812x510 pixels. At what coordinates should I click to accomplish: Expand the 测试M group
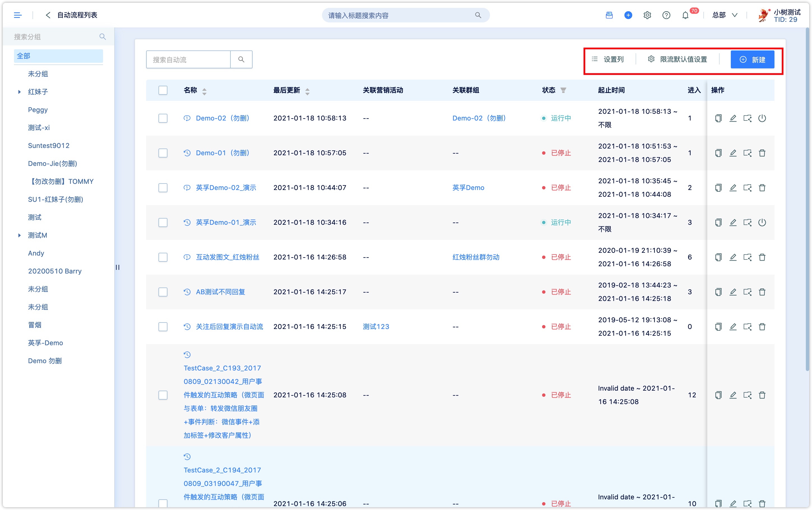pos(19,235)
